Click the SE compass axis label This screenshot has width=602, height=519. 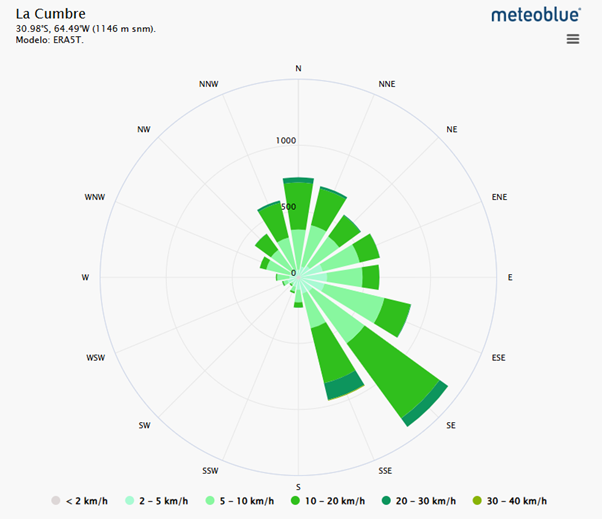coord(452,426)
